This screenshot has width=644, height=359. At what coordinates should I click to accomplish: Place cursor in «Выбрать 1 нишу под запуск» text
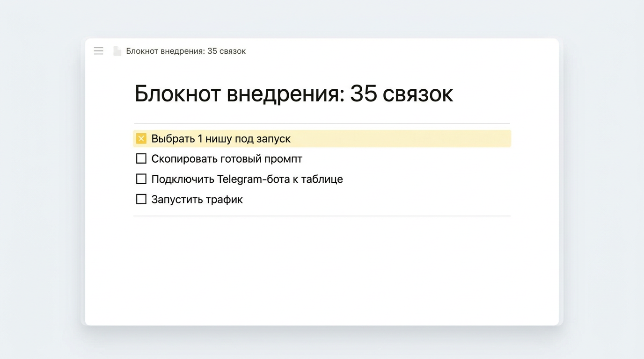221,139
